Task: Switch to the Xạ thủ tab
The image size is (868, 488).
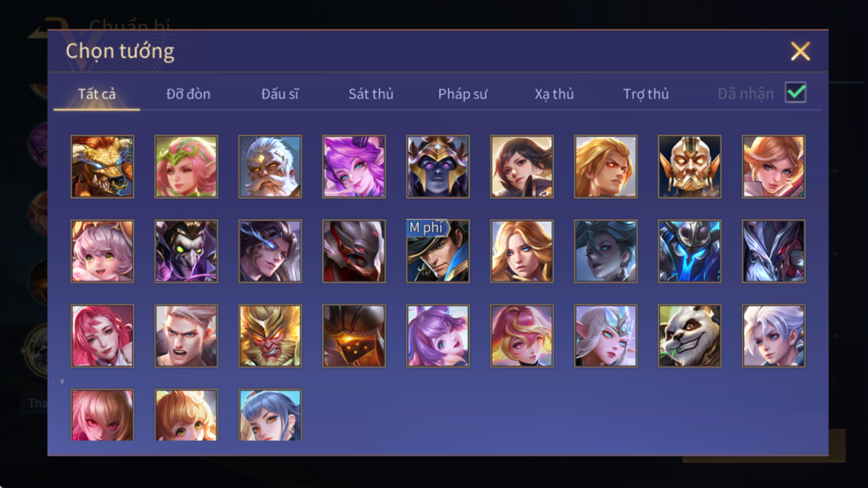Action: 554,94
